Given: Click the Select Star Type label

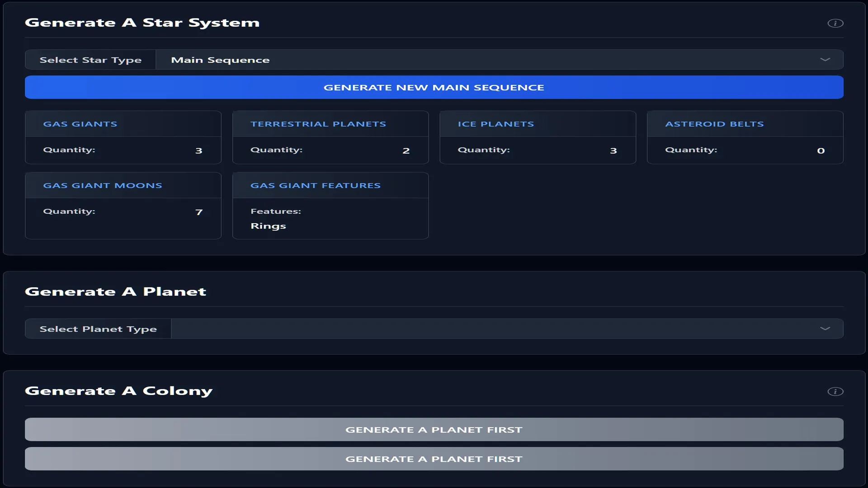Looking at the screenshot, I should click(90, 60).
